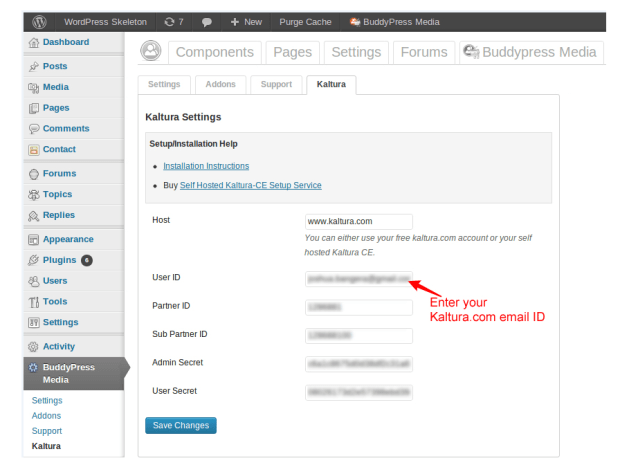Click the Save Changes button
This screenshot has width=620, height=465.
(x=181, y=425)
